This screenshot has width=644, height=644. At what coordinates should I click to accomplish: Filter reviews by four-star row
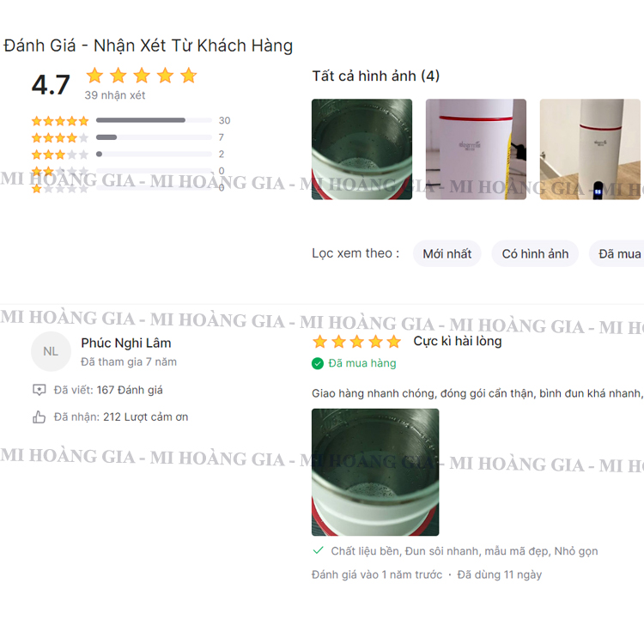128,137
